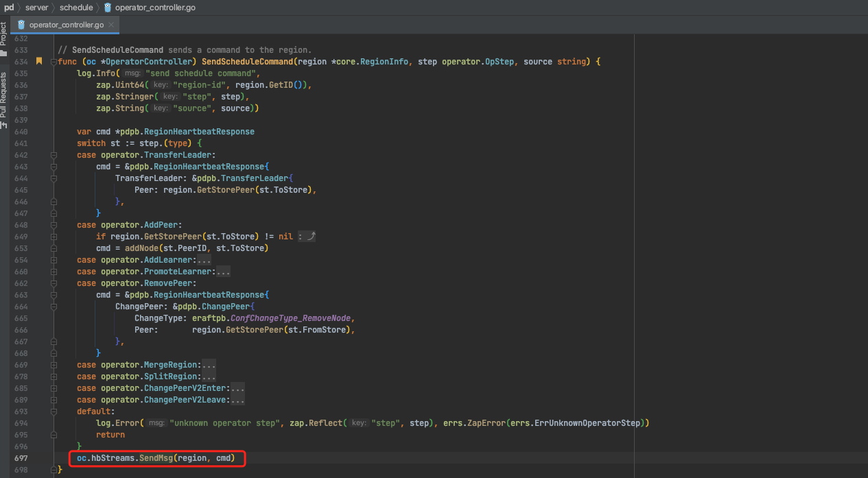This screenshot has height=478, width=868.
Task: Click the Go file icon in breadcrumb
Action: click(108, 8)
